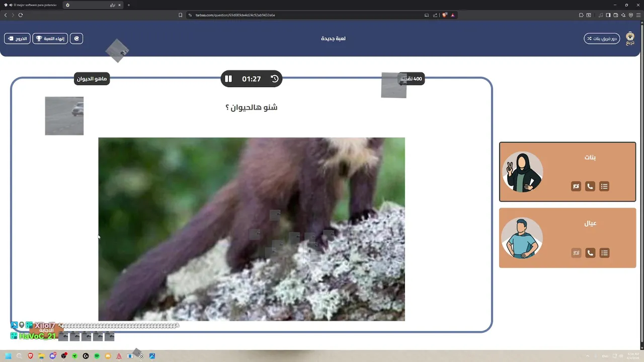Select the عيال team avatar
The width and height of the screenshot is (644, 362).
coord(522,238)
